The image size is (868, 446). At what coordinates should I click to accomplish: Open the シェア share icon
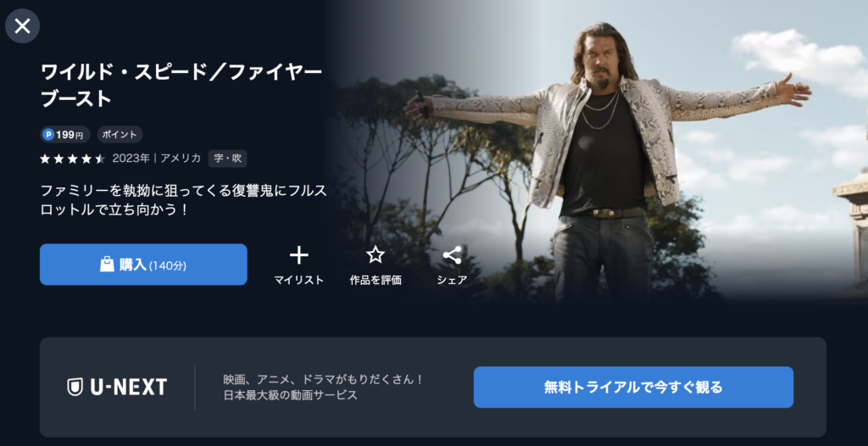pyautogui.click(x=453, y=255)
